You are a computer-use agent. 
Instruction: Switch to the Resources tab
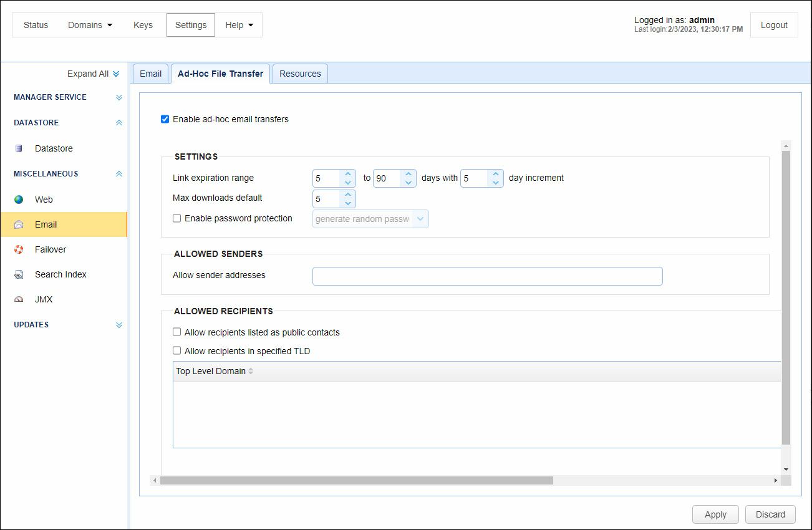[300, 74]
